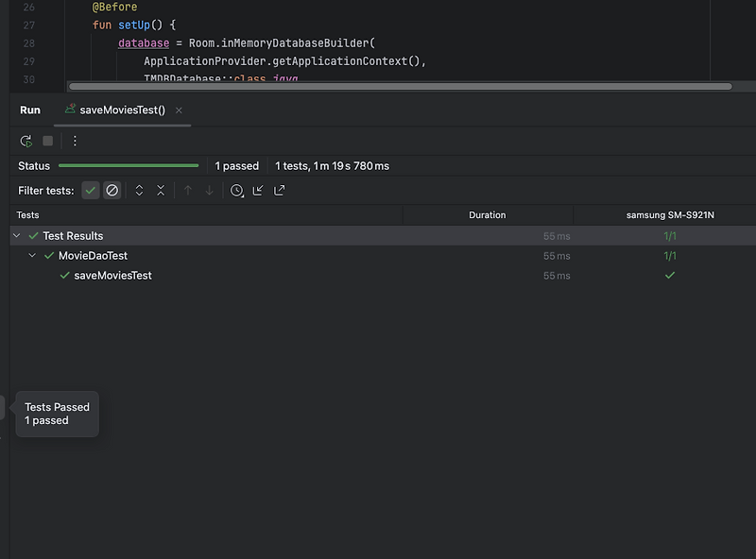
Task: Click the @Before annotation in editor
Action: [x=114, y=7]
